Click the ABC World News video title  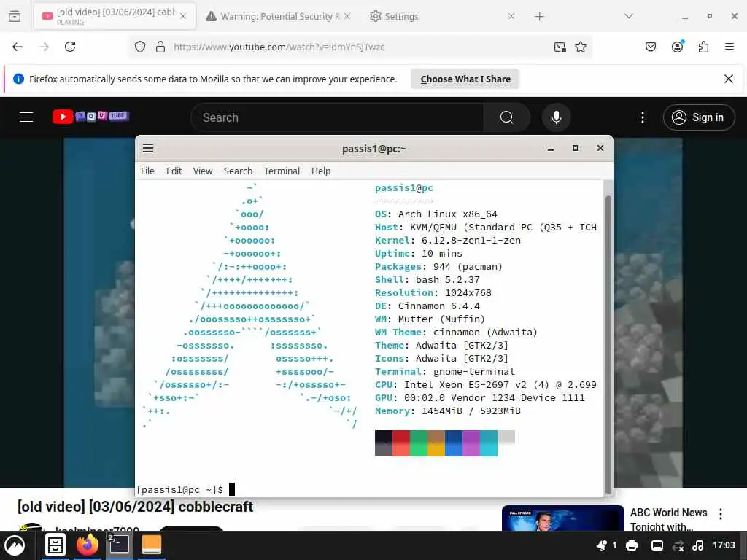[x=668, y=519]
